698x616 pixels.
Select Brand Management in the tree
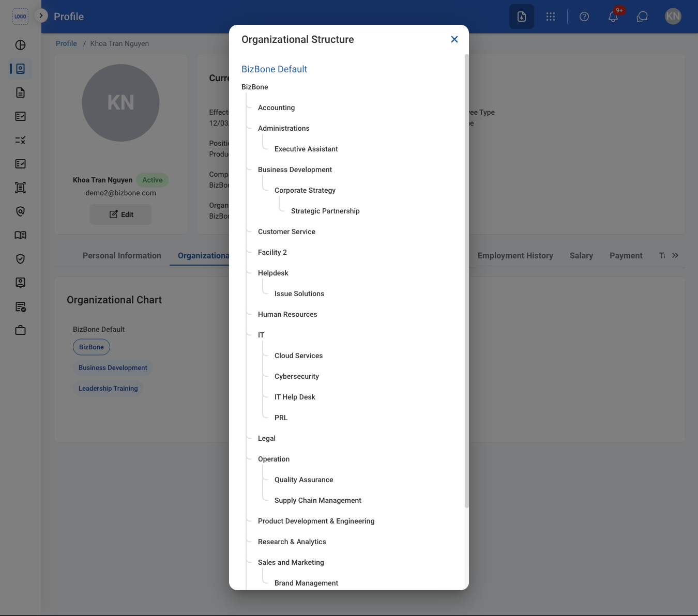click(x=306, y=583)
